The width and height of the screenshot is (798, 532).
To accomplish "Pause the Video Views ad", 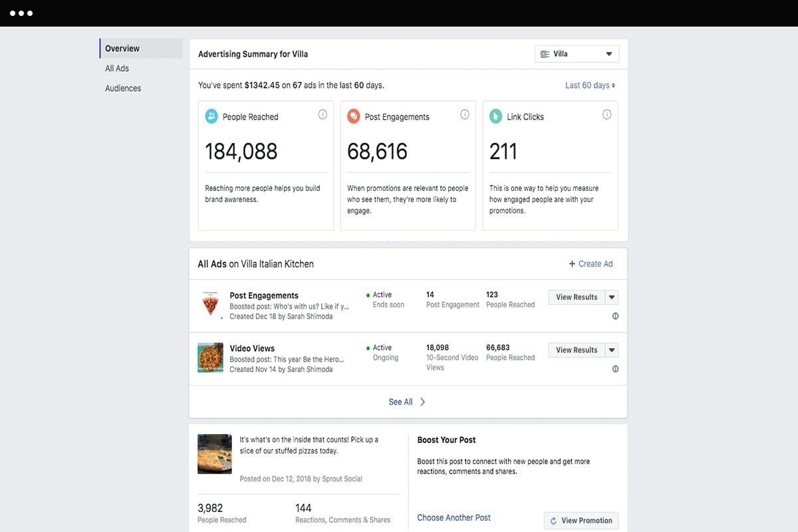I will tap(615, 369).
